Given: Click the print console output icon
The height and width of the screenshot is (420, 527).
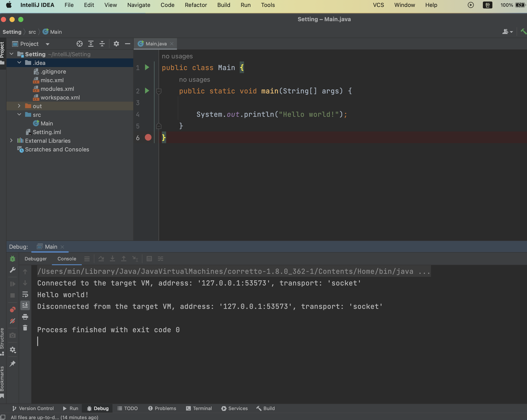Looking at the screenshot, I should tap(25, 317).
